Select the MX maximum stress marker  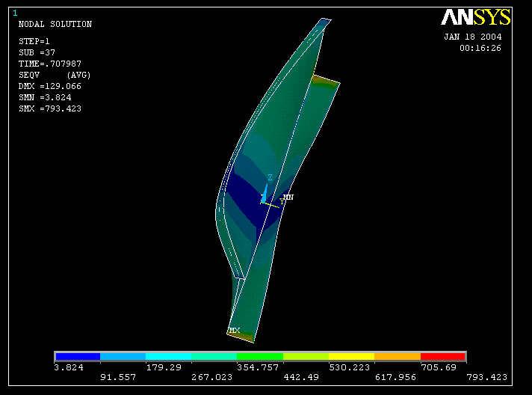(x=235, y=330)
